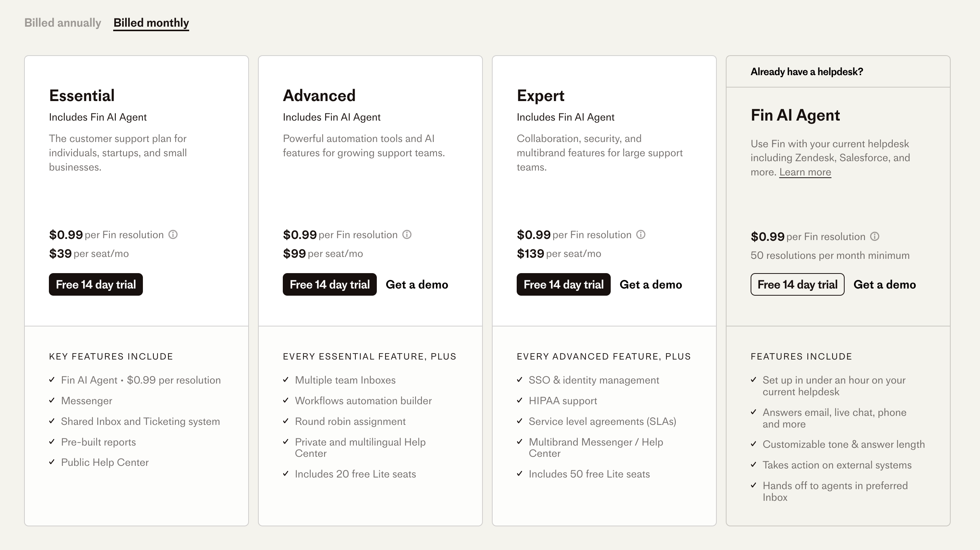Click the info icon next to Essential's Fin resolution price
Screen dimensions: 980x550
coord(173,234)
